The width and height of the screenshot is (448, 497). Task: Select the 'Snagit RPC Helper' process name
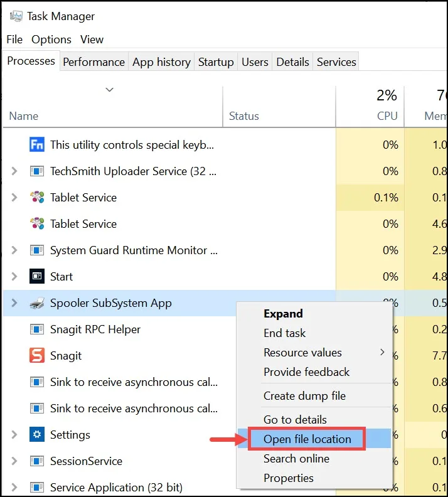[95, 329]
